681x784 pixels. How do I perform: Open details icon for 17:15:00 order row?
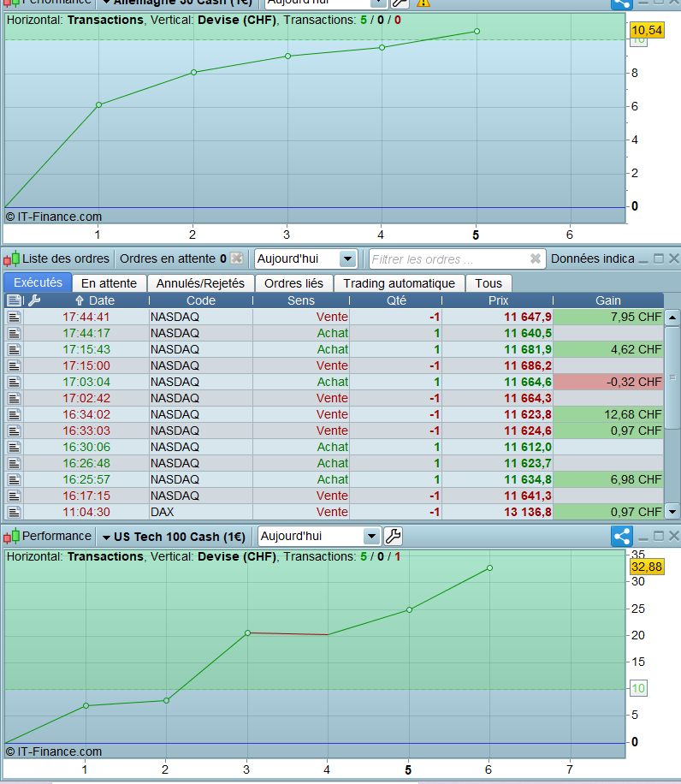pyautogui.click(x=14, y=365)
